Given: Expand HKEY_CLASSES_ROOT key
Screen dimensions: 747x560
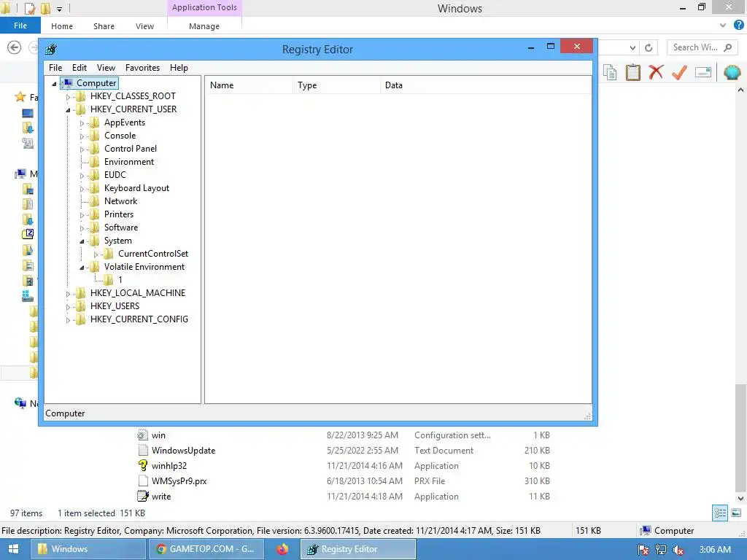Looking at the screenshot, I should point(68,97).
